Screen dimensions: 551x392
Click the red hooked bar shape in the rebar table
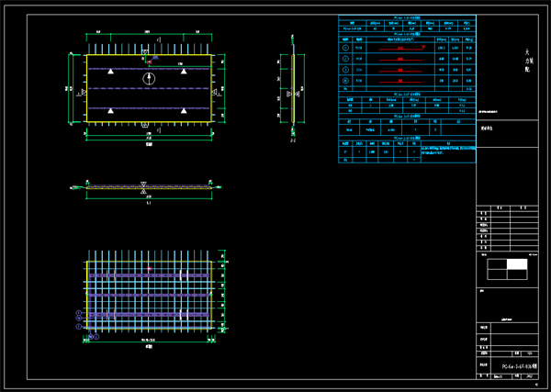point(401,48)
